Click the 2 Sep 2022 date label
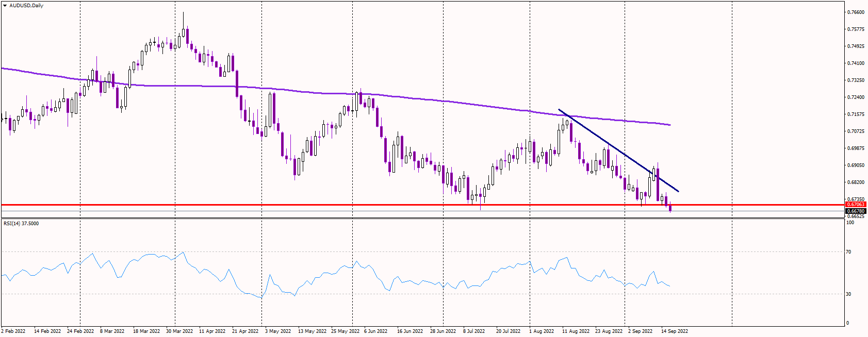This screenshot has width=868, height=337. coord(640,331)
